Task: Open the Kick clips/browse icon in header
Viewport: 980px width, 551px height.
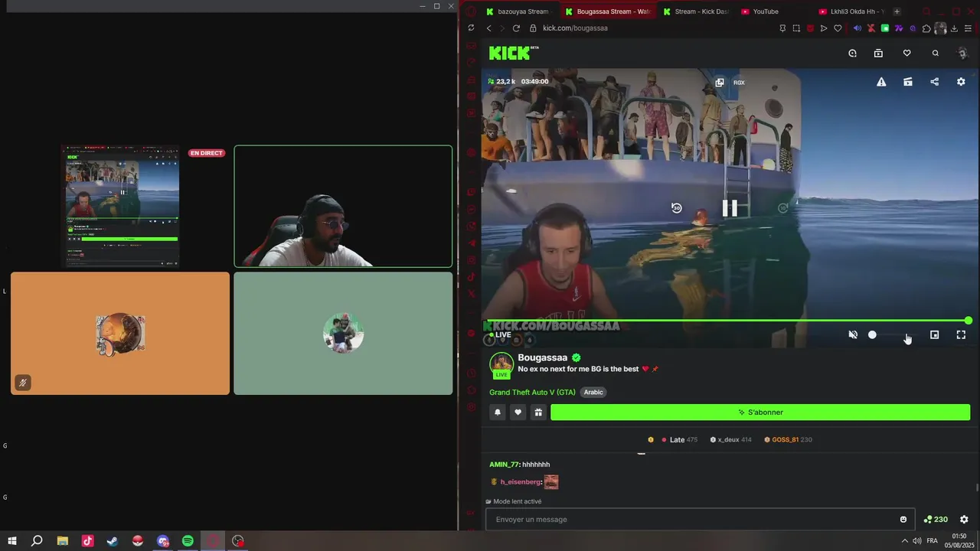Action: [x=878, y=54]
